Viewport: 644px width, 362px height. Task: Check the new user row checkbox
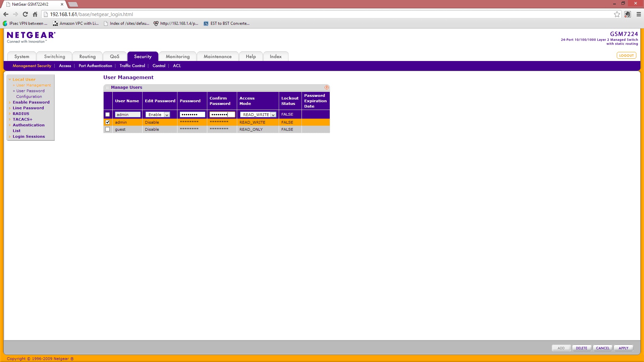107,115
